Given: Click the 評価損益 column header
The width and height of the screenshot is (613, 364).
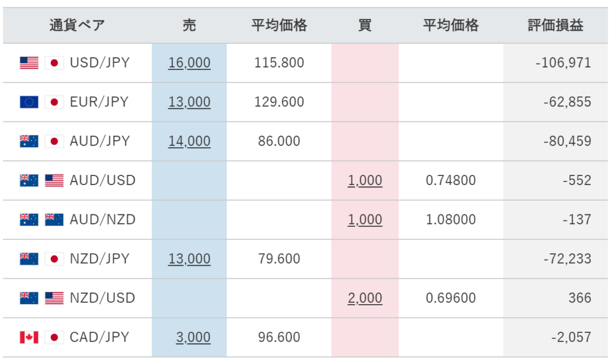Looking at the screenshot, I should click(556, 25).
